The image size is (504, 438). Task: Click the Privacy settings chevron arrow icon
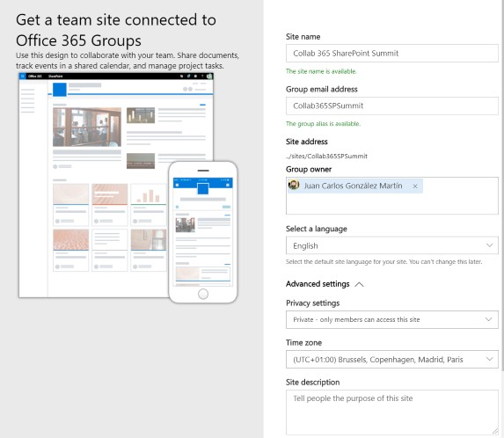point(489,319)
